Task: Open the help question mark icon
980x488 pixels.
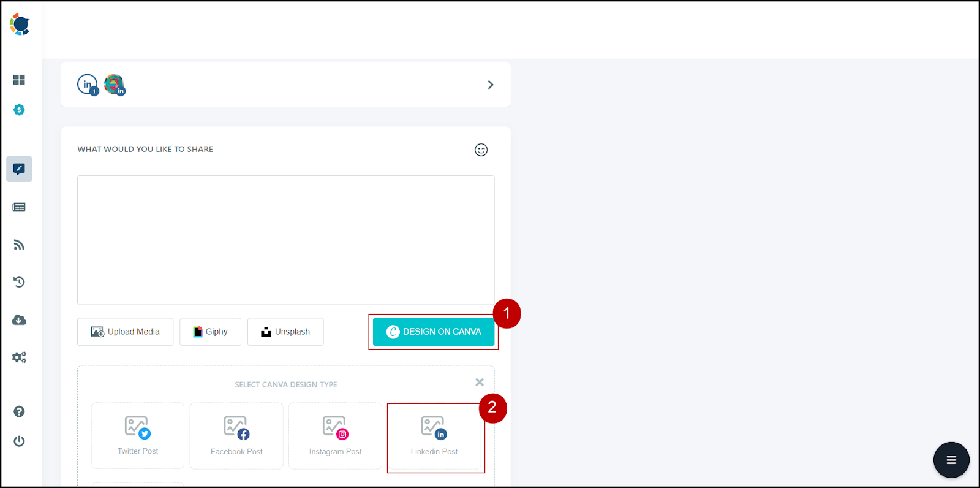Action: tap(19, 411)
